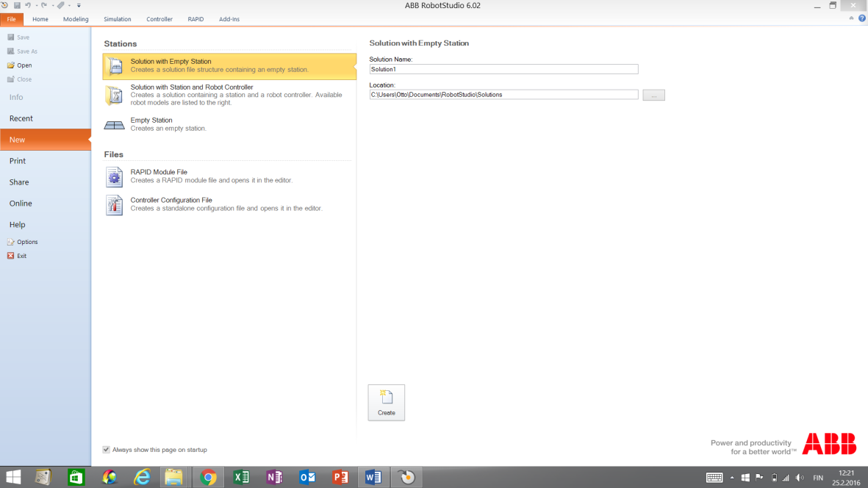This screenshot has width=868, height=488.
Task: Click Close in the File sidebar
Action: tap(20, 79)
